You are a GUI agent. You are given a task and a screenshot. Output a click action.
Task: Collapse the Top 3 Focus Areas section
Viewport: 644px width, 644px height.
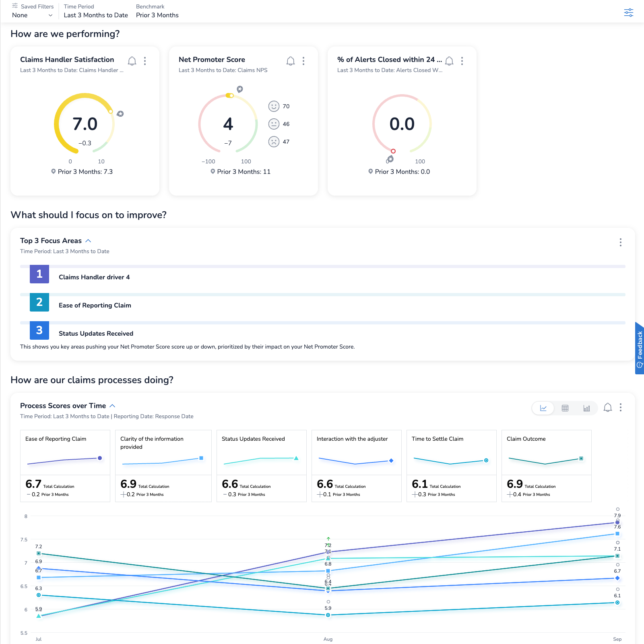(88, 241)
